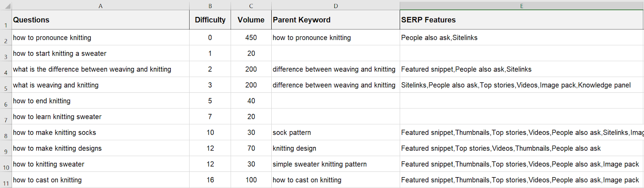Click the Difficulty header cell
This screenshot has width=644, height=188.
210,20
